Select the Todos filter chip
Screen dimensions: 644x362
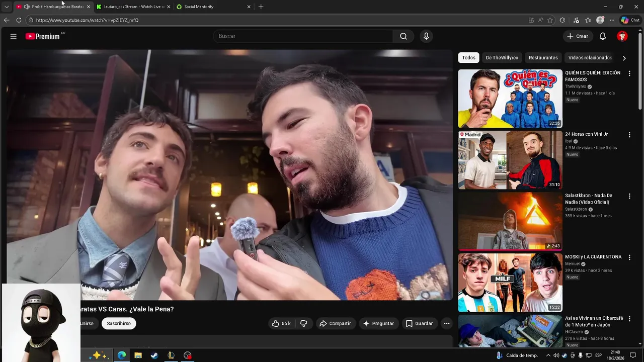468,58
